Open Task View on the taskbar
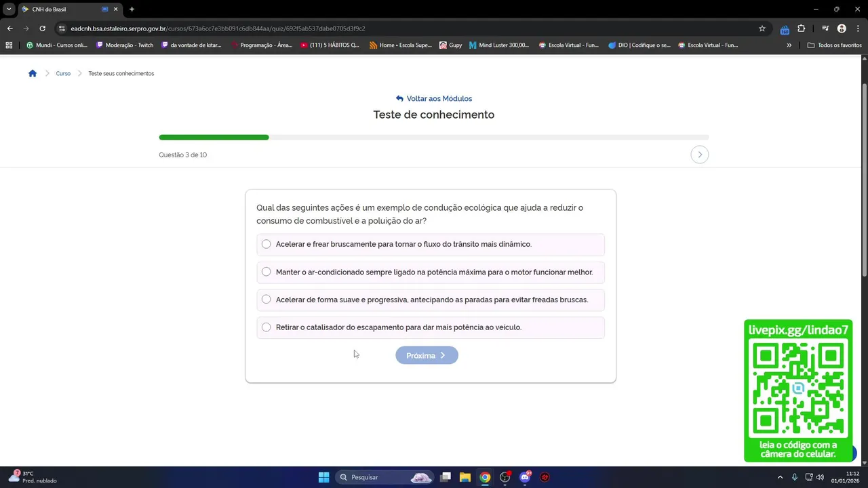This screenshot has height=488, width=868. pos(446,477)
